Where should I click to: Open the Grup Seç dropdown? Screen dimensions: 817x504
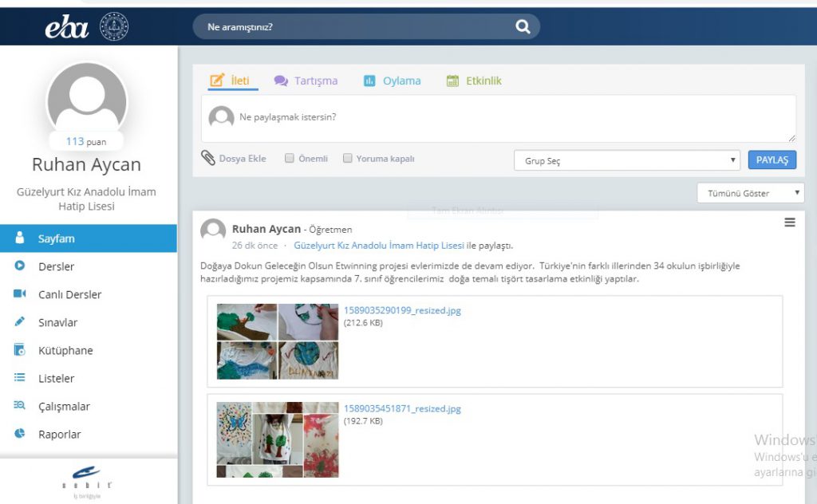click(626, 159)
